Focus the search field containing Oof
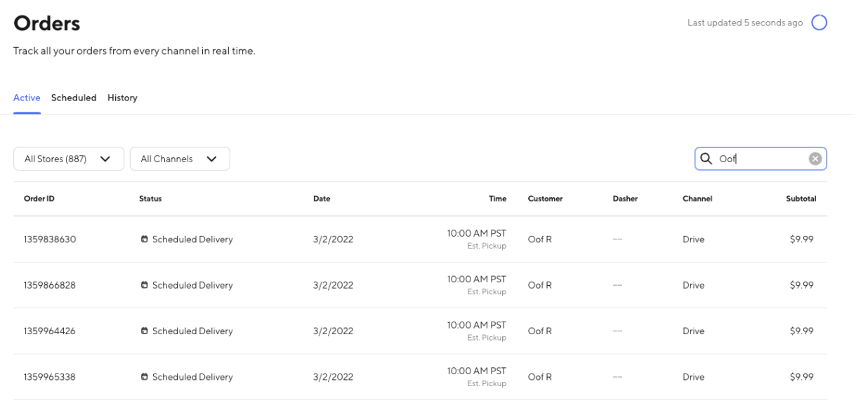Viewport: 868px width, 410px height. 760,159
